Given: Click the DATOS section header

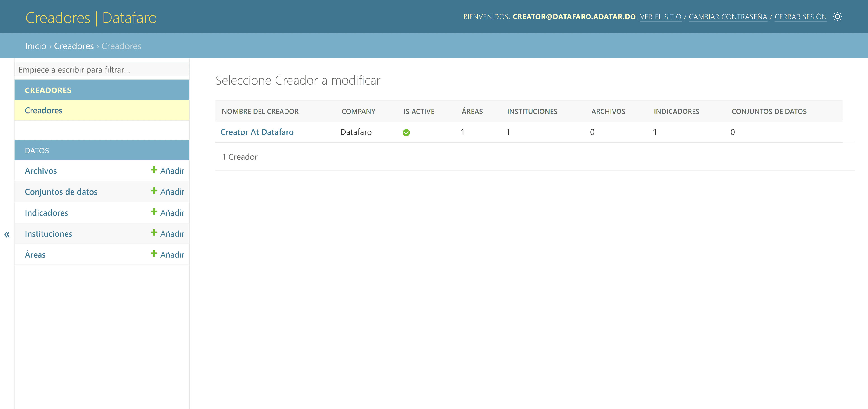Looking at the screenshot, I should click(37, 151).
